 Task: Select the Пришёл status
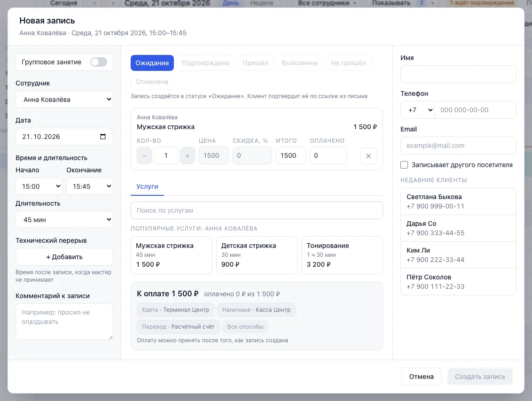[256, 63]
